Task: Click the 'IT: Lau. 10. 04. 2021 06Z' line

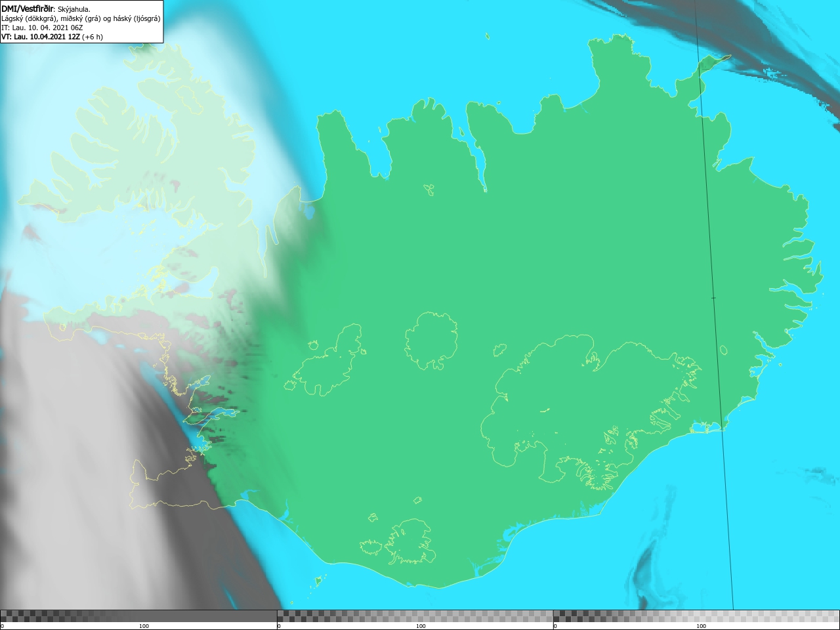Action: click(42, 28)
